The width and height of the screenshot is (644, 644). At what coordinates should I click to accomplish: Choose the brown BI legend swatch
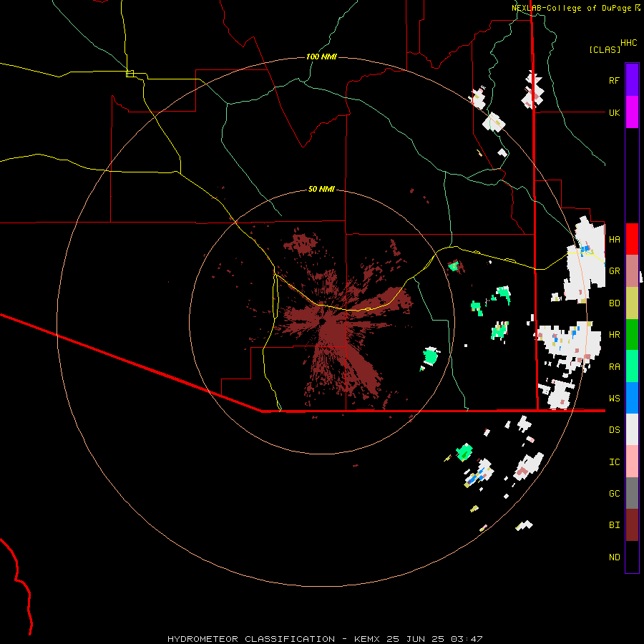(632, 525)
